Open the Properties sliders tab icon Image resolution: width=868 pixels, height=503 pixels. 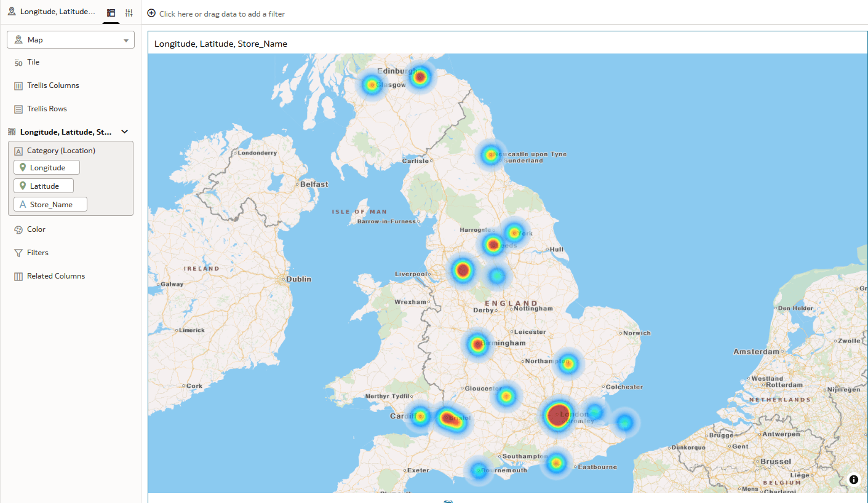pos(129,12)
